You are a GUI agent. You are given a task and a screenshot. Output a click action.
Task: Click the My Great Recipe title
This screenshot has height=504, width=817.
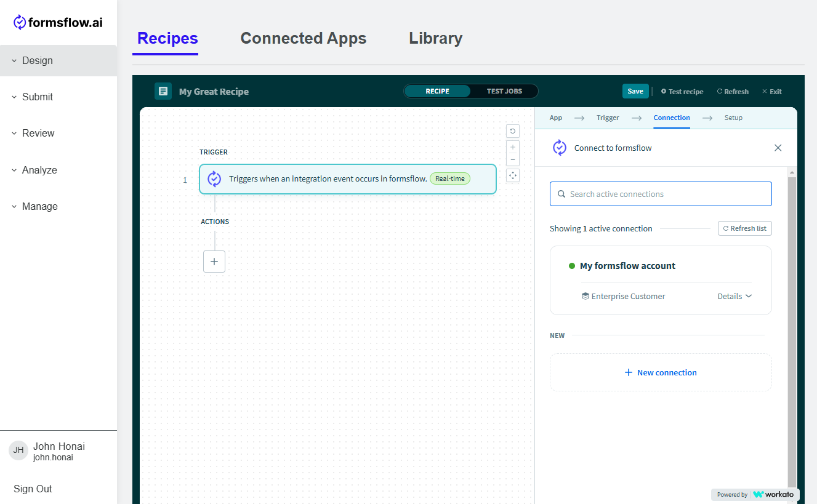point(214,92)
